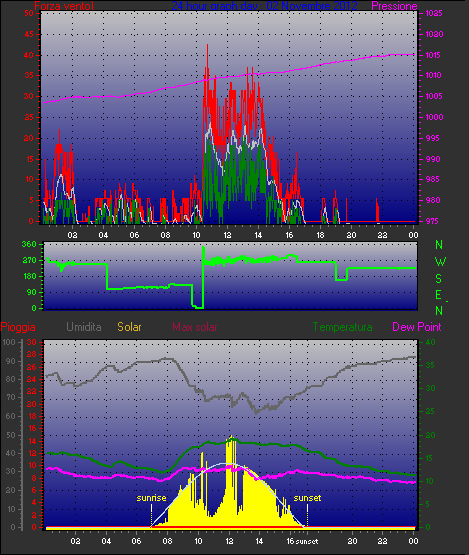Click the magenta Dew Point label

[417, 327]
